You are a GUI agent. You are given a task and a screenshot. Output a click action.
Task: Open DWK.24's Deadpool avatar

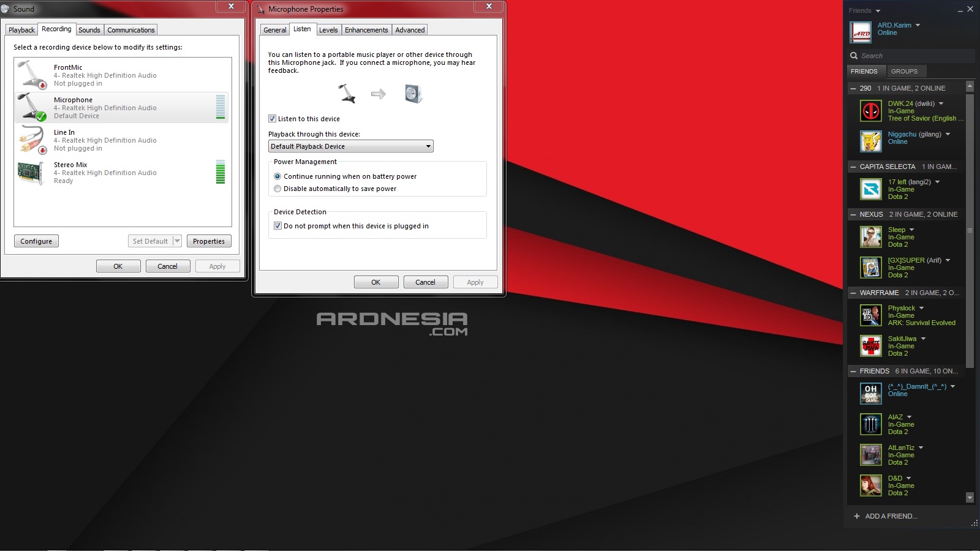point(871,111)
